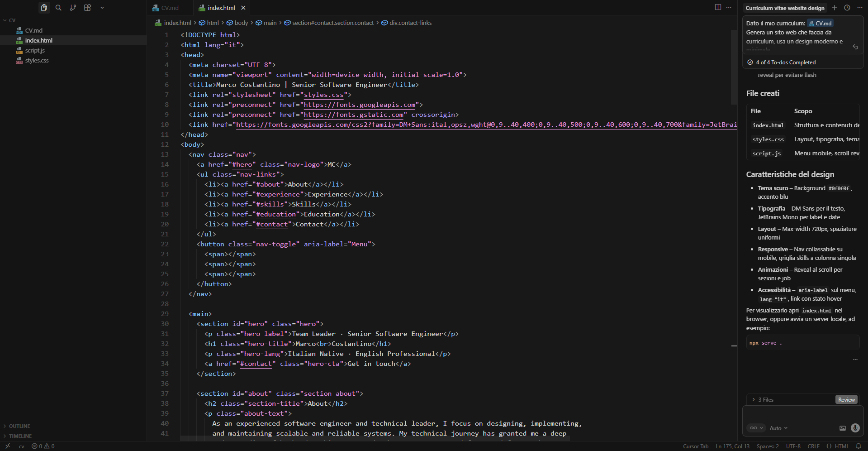Expand the OUTLINE section

pos(19,426)
